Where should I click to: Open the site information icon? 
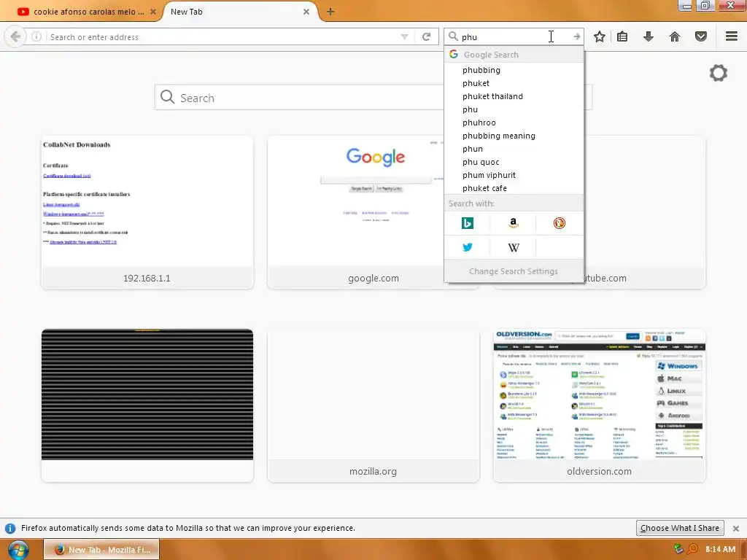[36, 36]
